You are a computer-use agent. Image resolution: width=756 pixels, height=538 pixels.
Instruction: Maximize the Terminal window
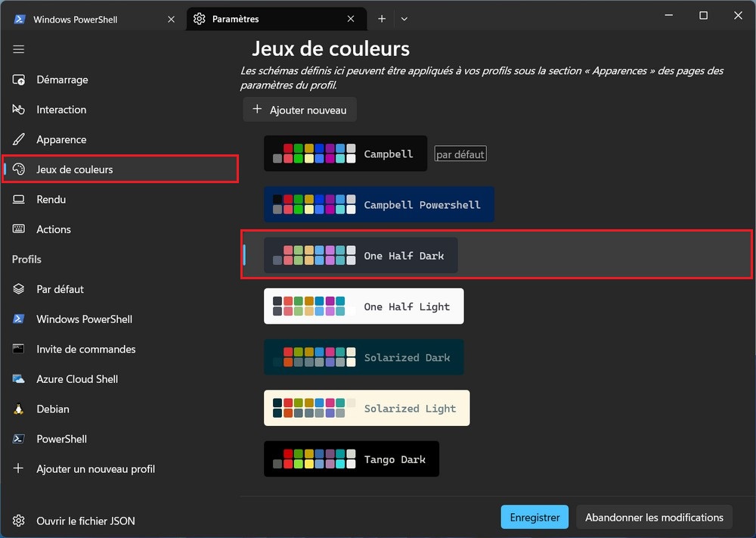pyautogui.click(x=703, y=15)
